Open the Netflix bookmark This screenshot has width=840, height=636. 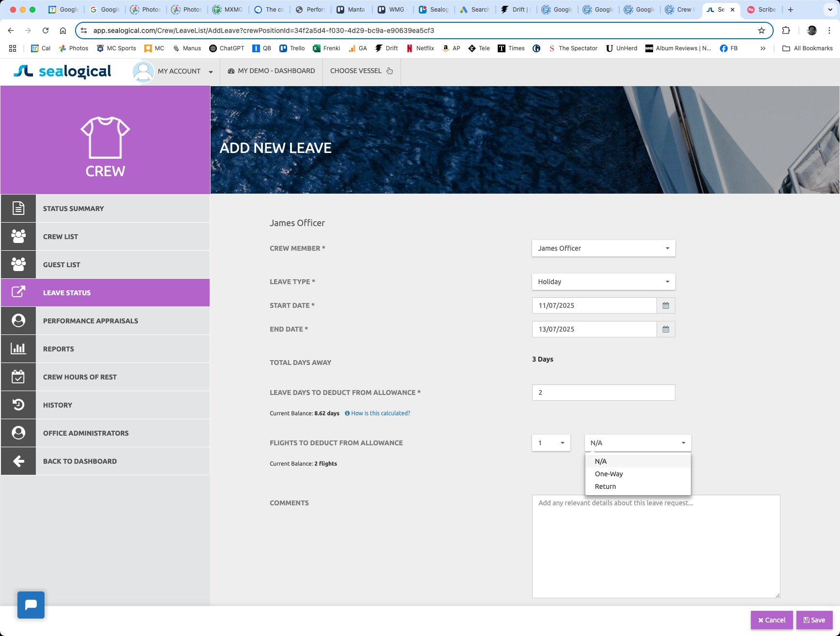pyautogui.click(x=420, y=48)
